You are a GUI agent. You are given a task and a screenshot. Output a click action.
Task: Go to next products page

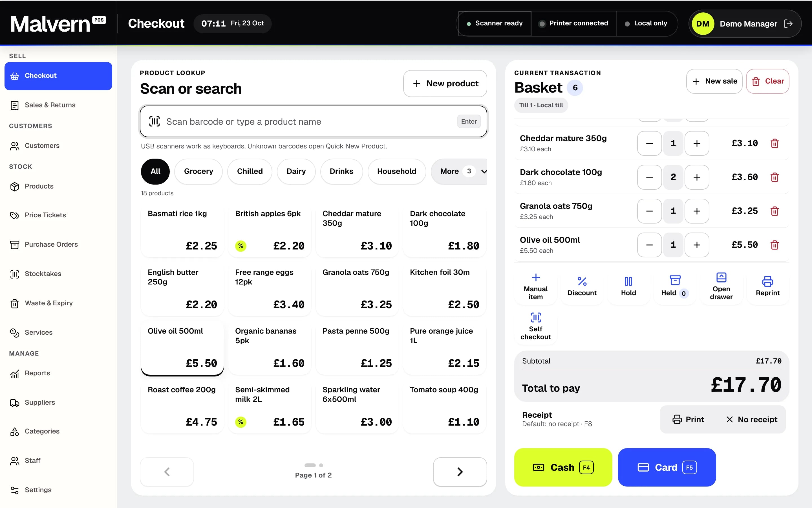pos(460,472)
